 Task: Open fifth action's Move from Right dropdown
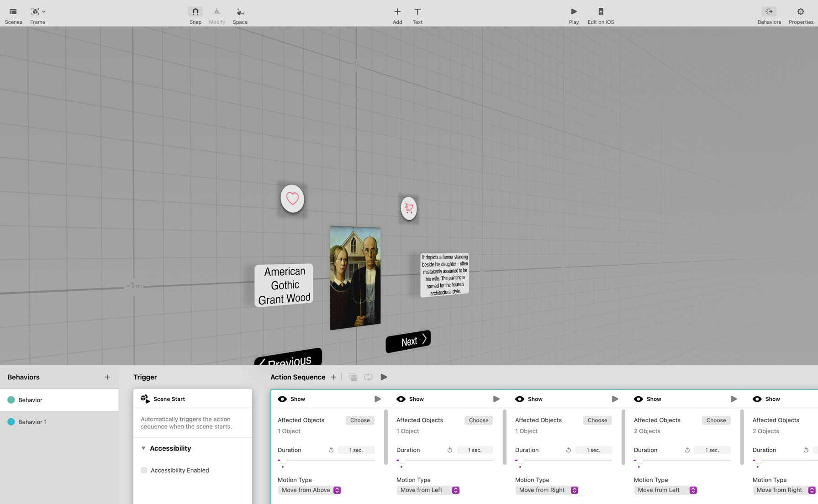[785, 490]
